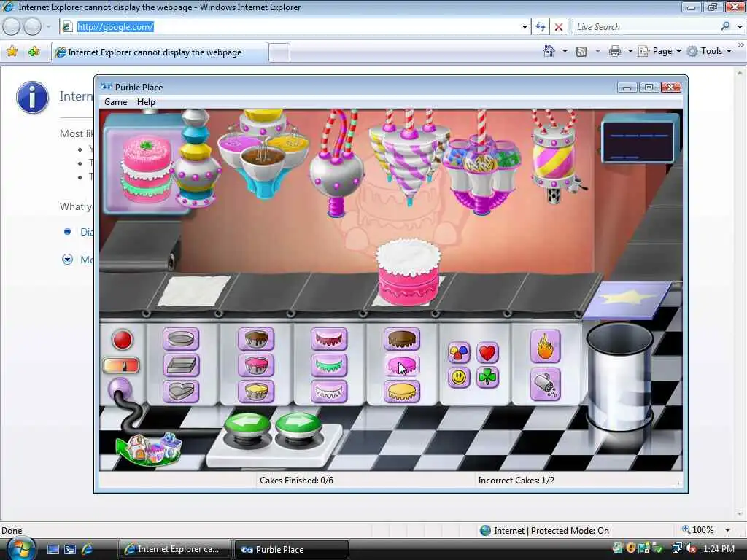Click the clock showing 1:24 PM

pyautogui.click(x=719, y=548)
